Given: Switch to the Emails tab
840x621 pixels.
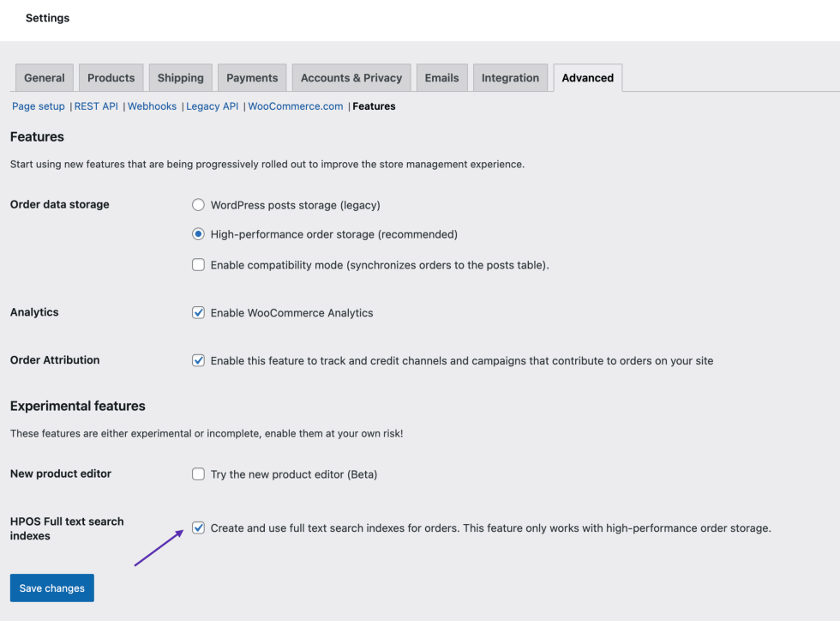Looking at the screenshot, I should pos(441,78).
